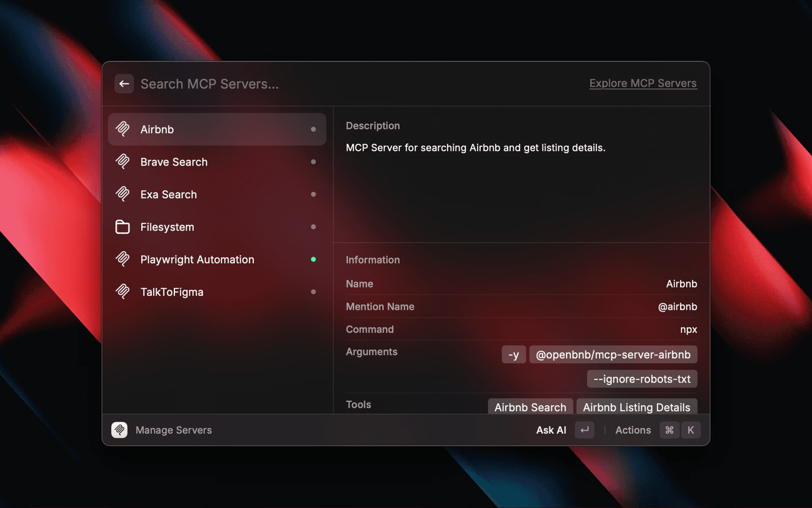
Task: Click the Manage Servers icon in footer
Action: coord(120,430)
